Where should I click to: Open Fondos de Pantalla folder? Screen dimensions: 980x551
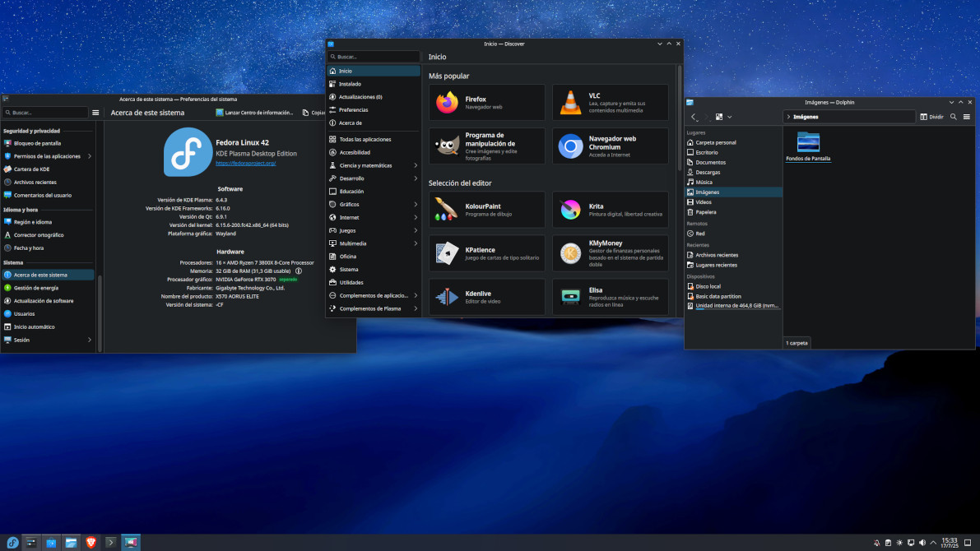[x=808, y=147]
